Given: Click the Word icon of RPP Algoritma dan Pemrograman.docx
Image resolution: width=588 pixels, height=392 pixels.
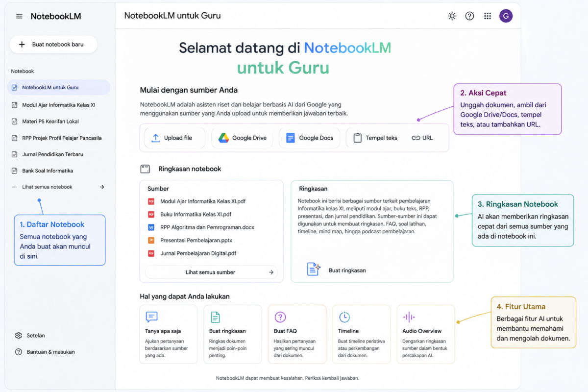Looking at the screenshot, I should coord(151,227).
